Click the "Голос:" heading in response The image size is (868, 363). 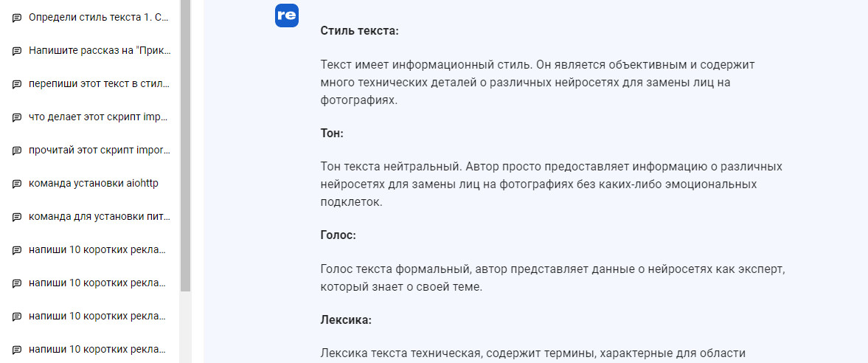pos(338,235)
